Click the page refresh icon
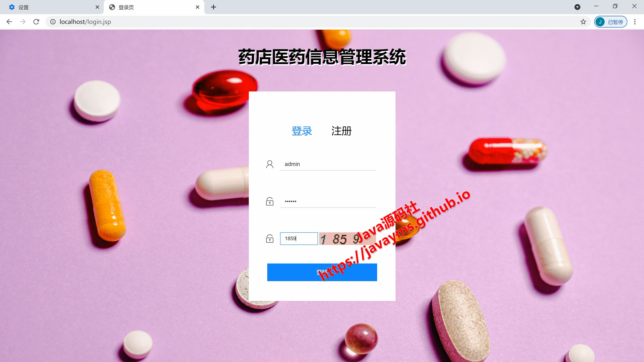Screen dimensions: 644x362 pyautogui.click(x=37, y=22)
